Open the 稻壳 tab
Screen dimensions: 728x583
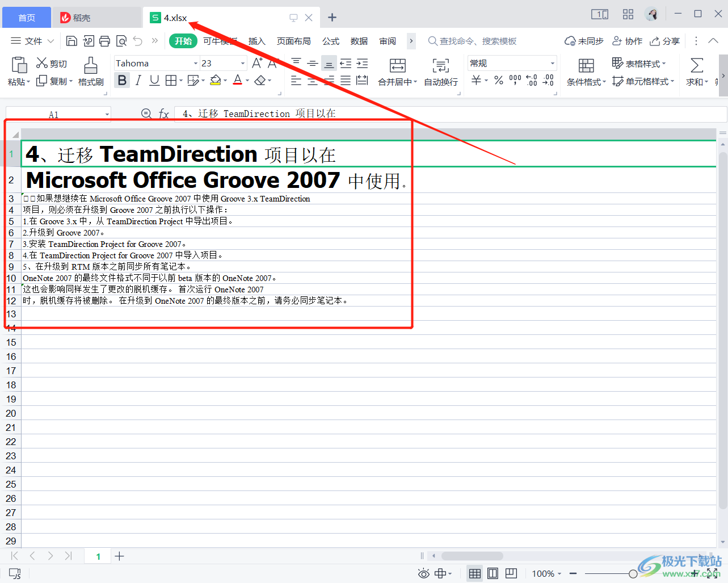point(97,18)
